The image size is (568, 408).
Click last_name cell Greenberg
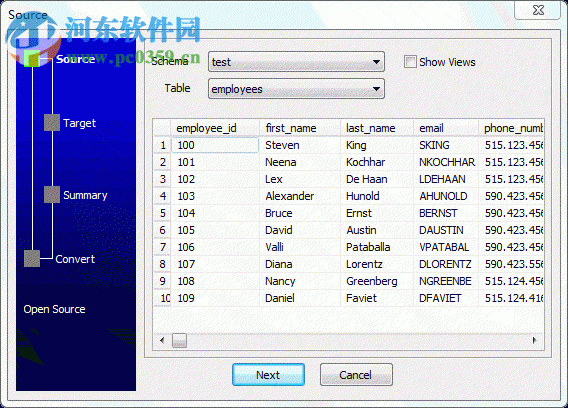[x=377, y=281]
